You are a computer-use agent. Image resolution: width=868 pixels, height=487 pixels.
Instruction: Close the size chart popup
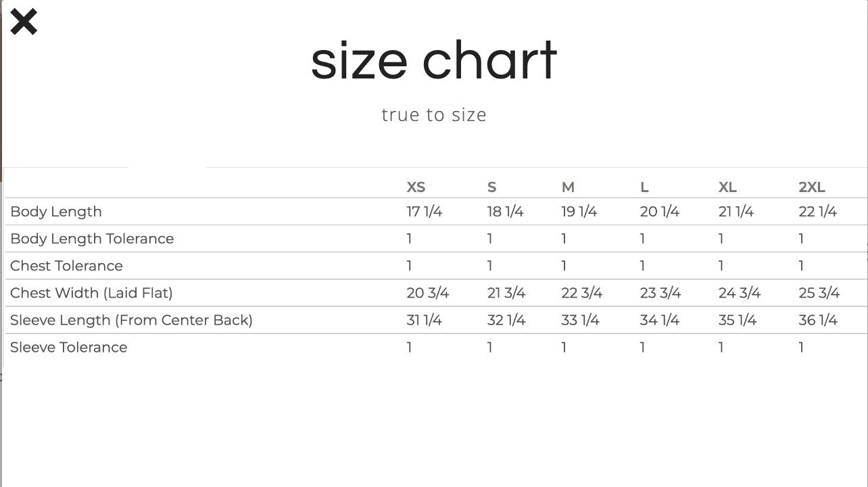click(24, 22)
